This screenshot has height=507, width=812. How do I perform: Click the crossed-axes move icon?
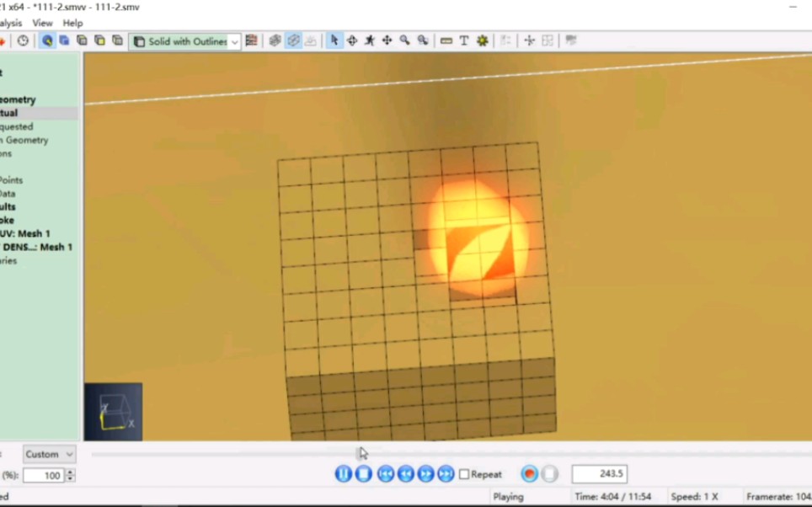529,40
